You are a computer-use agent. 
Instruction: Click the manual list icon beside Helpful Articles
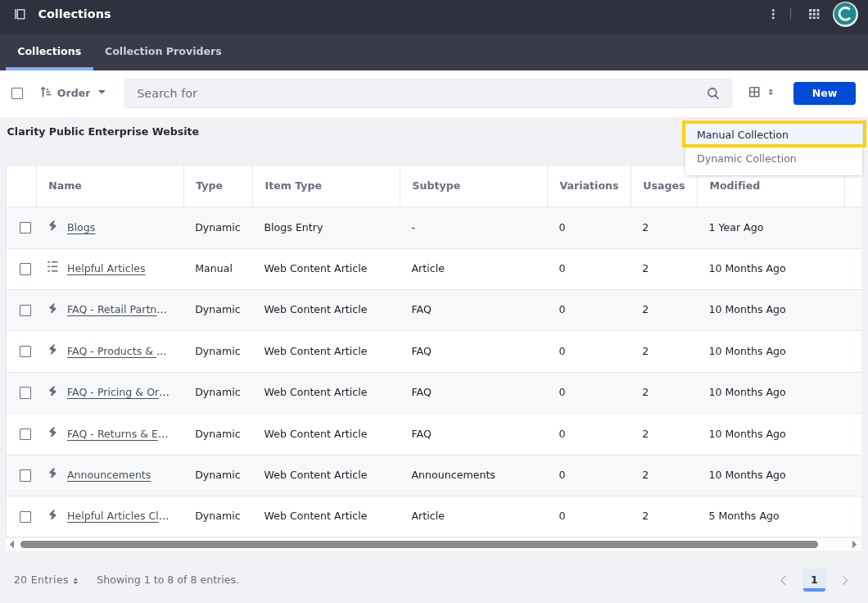[52, 267]
